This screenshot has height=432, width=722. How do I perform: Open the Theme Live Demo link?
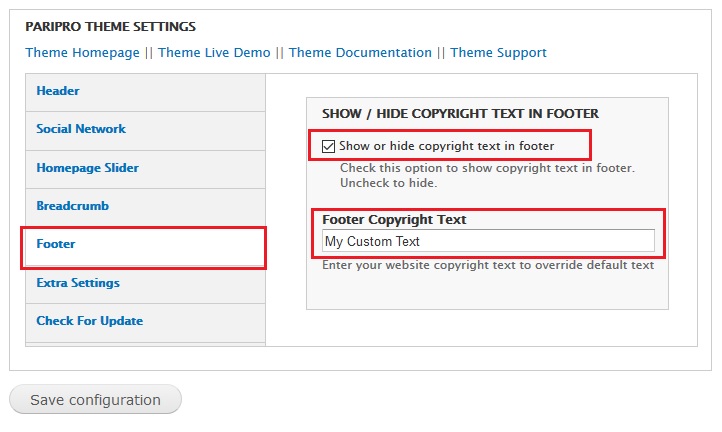[214, 53]
